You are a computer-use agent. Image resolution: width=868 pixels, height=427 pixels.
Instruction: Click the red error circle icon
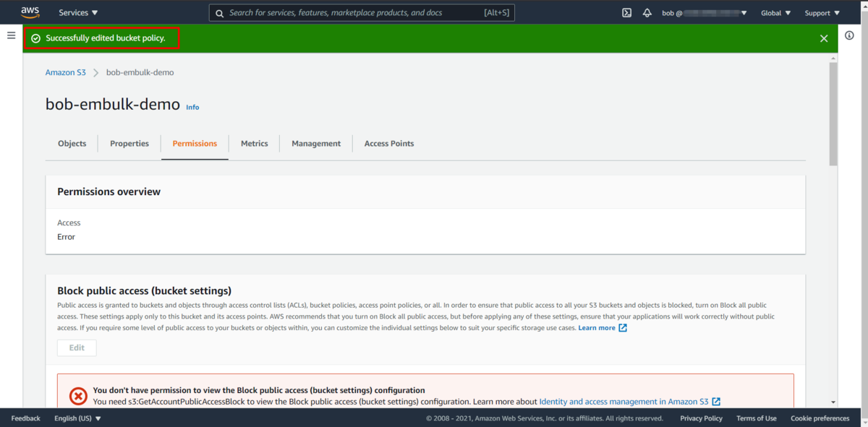pyautogui.click(x=78, y=396)
